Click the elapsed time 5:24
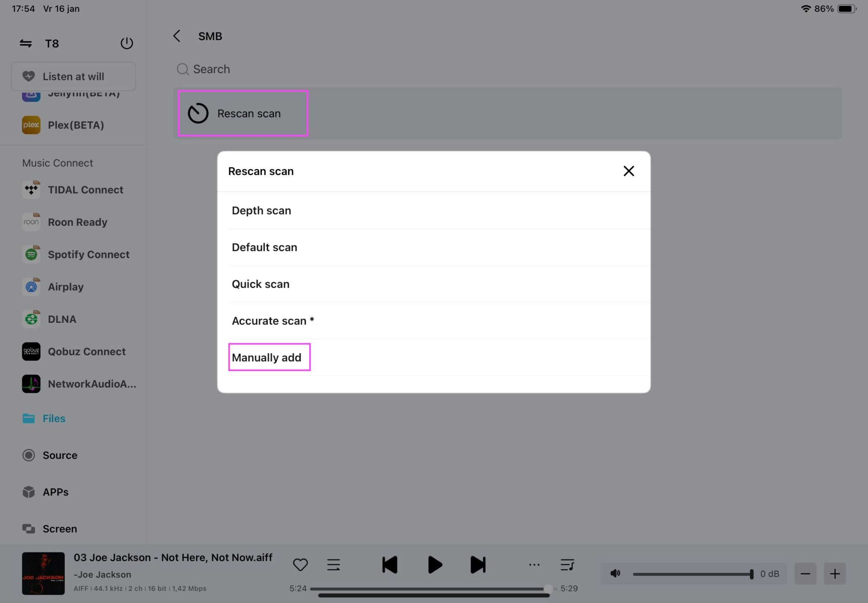 click(x=298, y=588)
